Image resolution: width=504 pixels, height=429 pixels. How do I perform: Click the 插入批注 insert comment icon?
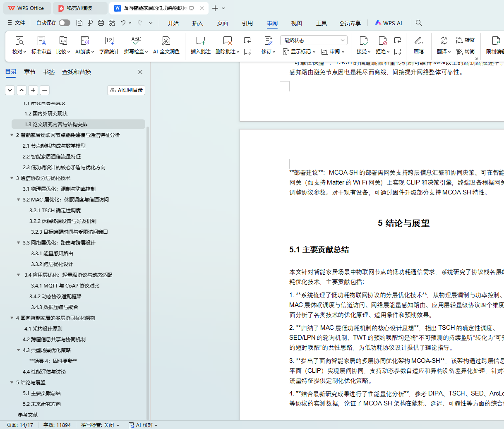click(200, 41)
